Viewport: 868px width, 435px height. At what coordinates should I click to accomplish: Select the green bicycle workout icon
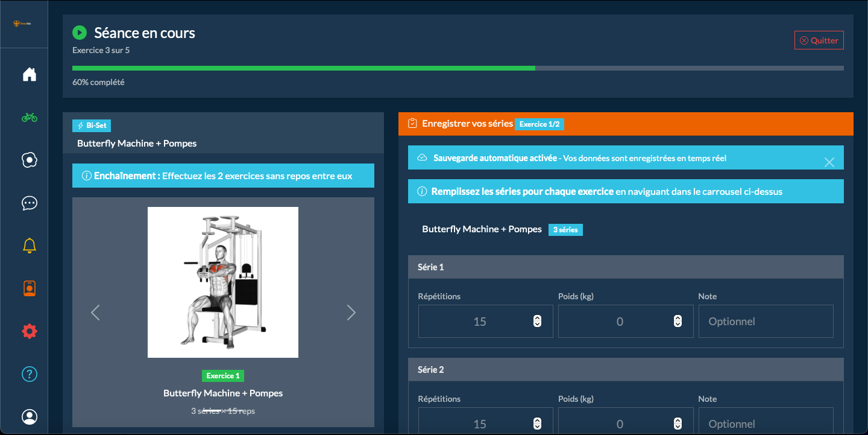pos(30,117)
